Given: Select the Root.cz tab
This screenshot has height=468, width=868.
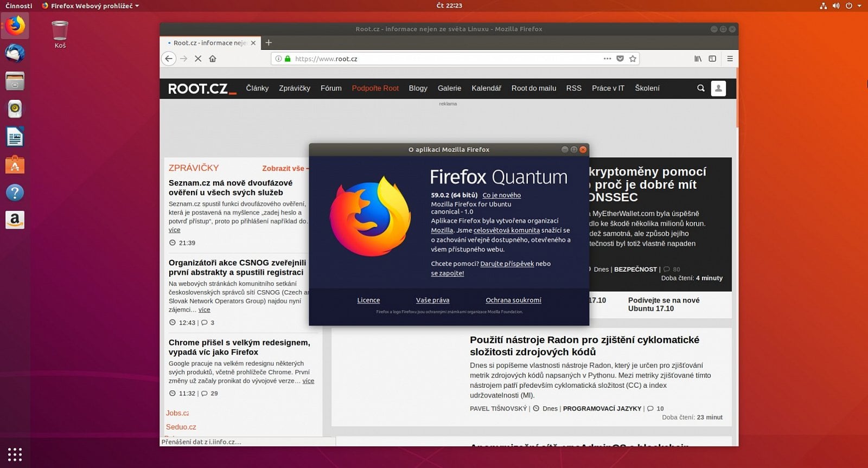Looking at the screenshot, I should 210,43.
